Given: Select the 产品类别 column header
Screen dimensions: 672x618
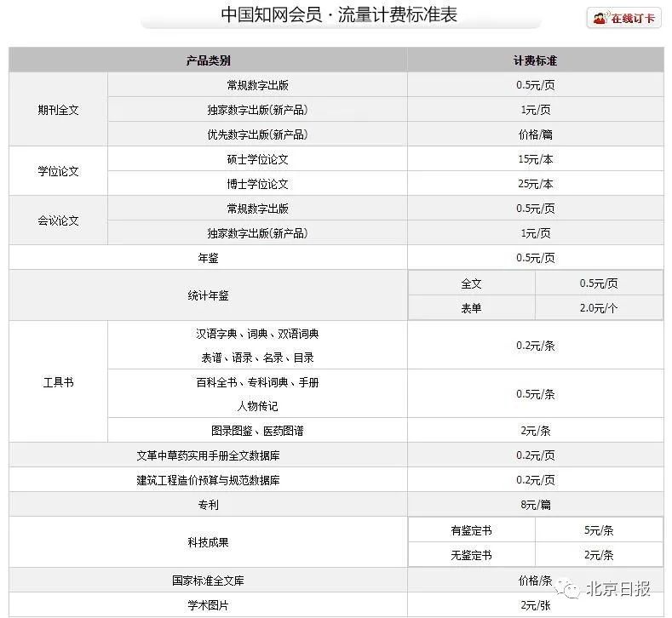Looking at the screenshot, I should click(208, 60).
